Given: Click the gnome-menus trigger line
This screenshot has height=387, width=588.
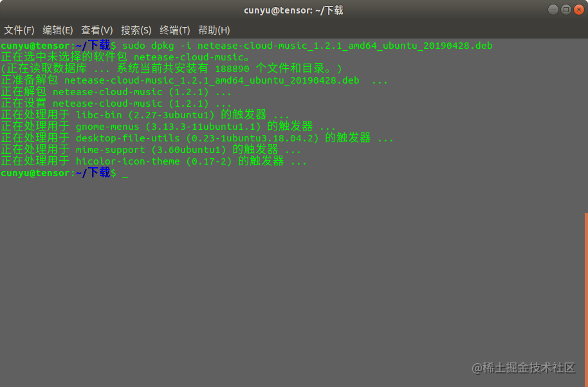Looking at the screenshot, I should [x=168, y=126].
